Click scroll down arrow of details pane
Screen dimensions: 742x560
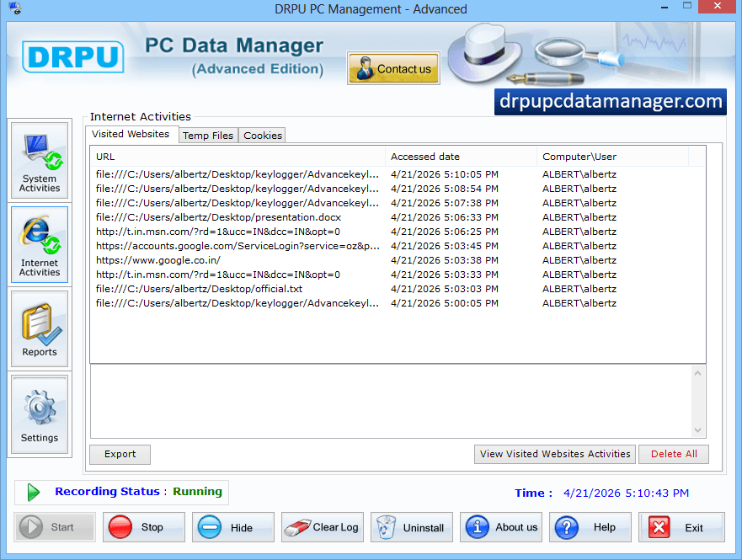[697, 430]
